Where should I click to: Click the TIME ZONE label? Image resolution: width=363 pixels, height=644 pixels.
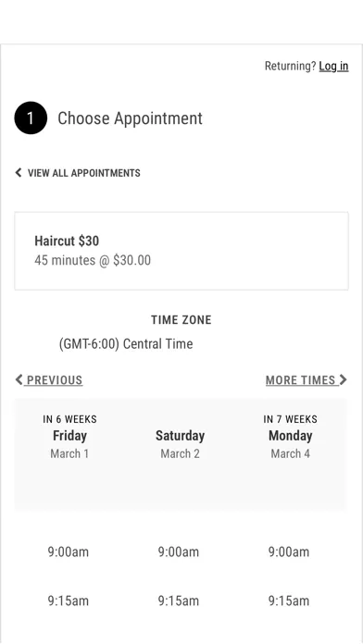pos(181,320)
